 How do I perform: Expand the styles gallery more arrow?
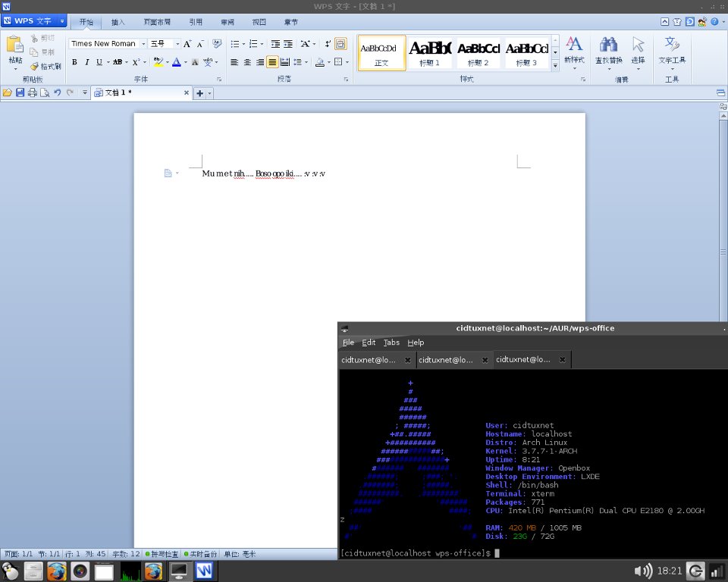555,65
